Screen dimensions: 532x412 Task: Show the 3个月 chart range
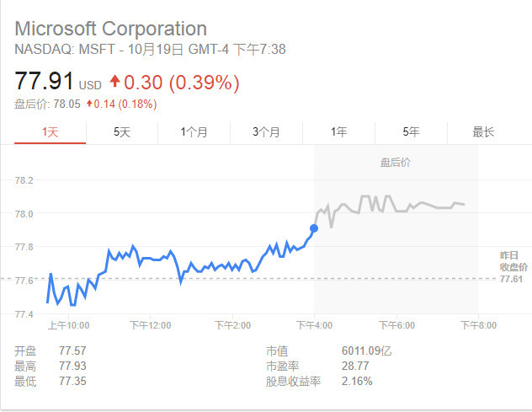(x=266, y=131)
